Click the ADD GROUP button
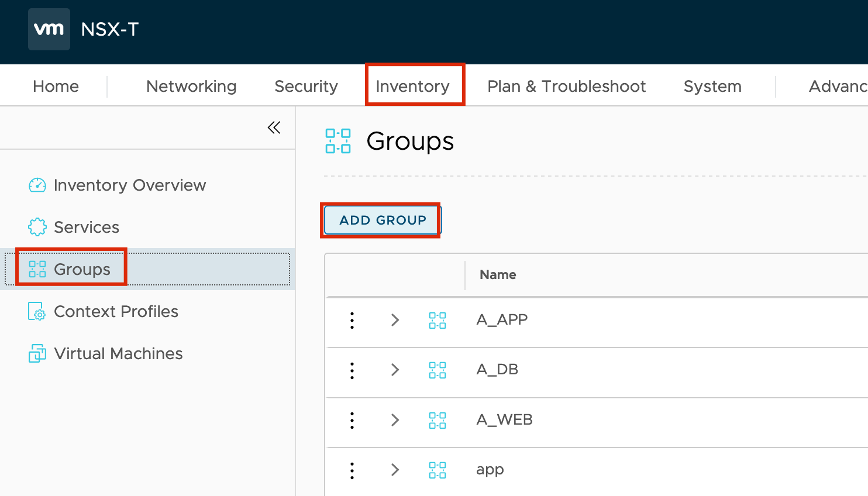This screenshot has height=496, width=868. (x=383, y=220)
